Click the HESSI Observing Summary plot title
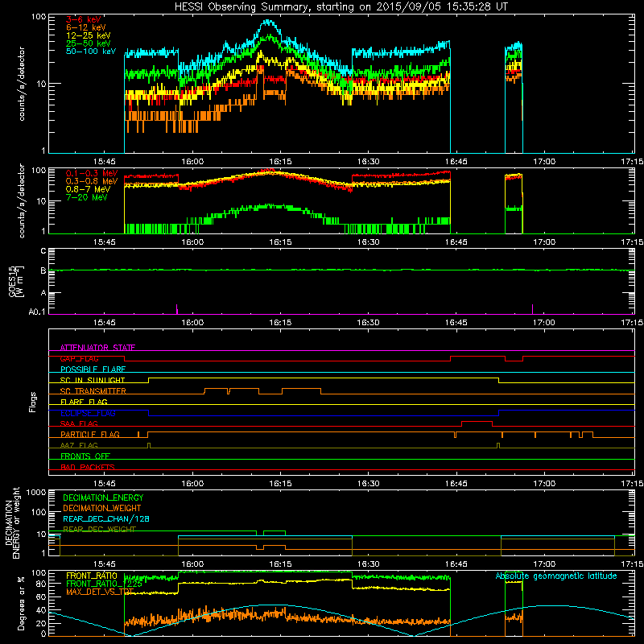The height and width of the screenshot is (644, 644). click(341, 6)
